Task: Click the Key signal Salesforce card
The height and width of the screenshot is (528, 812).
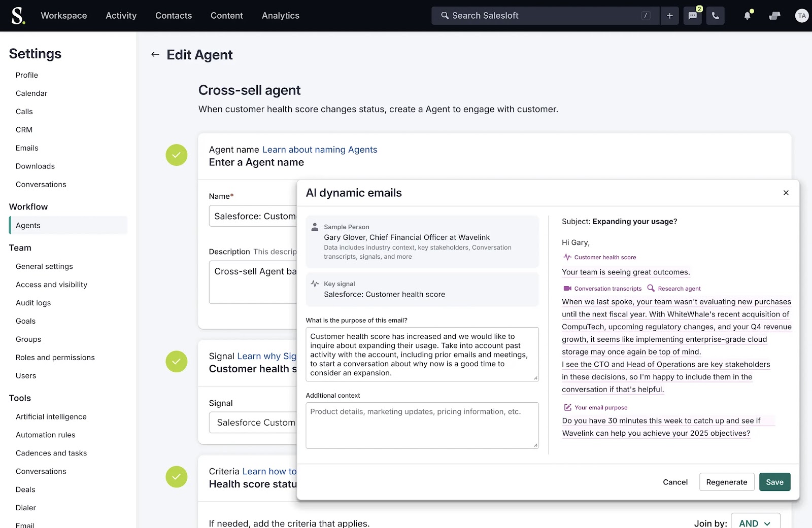Action: [x=422, y=289]
